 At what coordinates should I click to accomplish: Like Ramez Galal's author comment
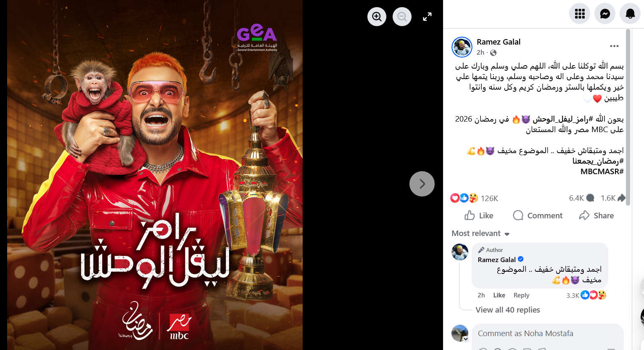(499, 295)
